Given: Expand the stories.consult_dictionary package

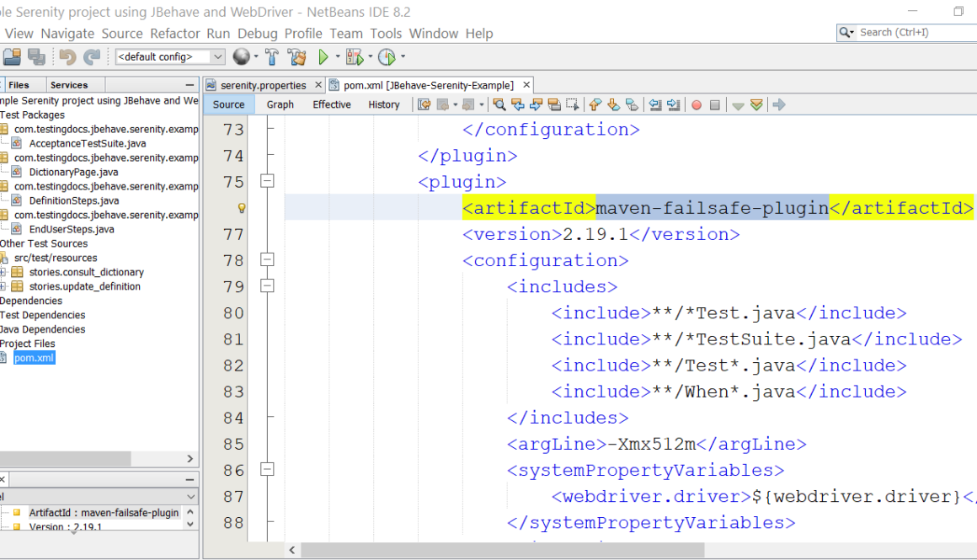Looking at the screenshot, I should coord(3,272).
